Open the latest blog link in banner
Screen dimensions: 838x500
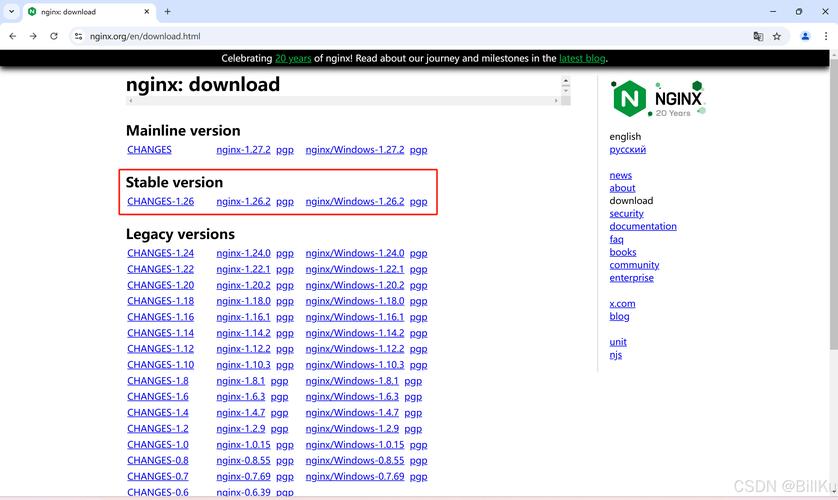click(x=582, y=59)
